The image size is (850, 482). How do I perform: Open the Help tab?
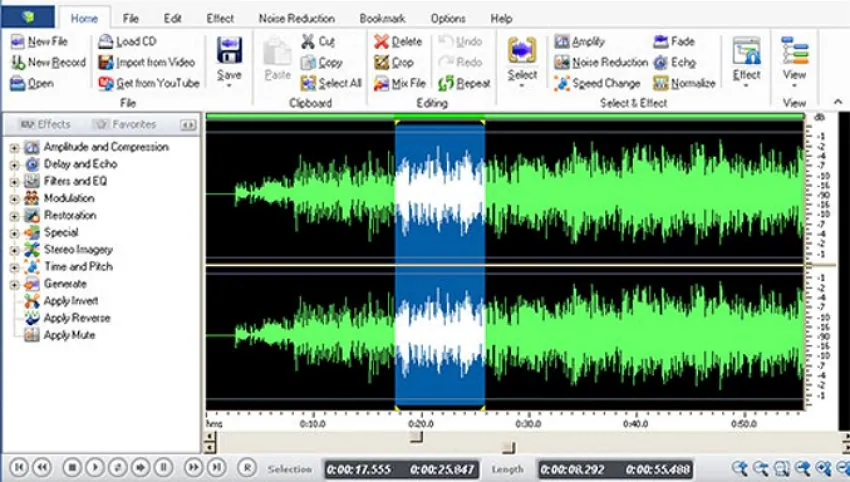point(501,18)
